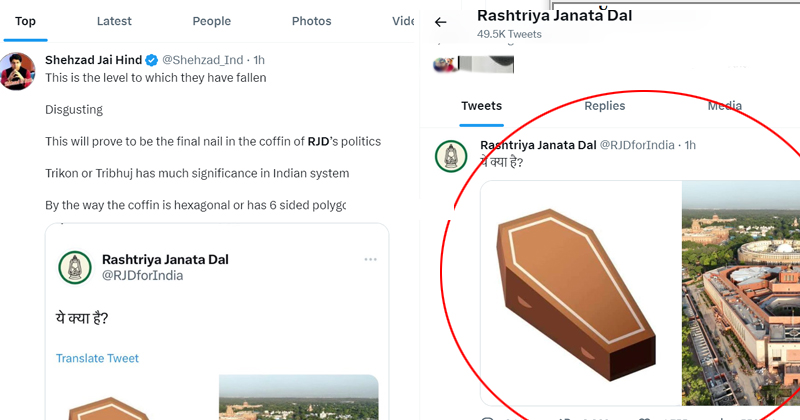Click the bold RJD text in the tweet
This screenshot has width=800, height=420.
tap(318, 141)
